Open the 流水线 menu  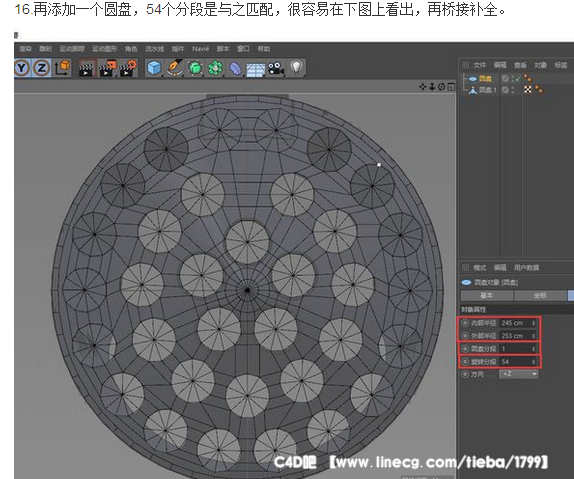[154, 49]
